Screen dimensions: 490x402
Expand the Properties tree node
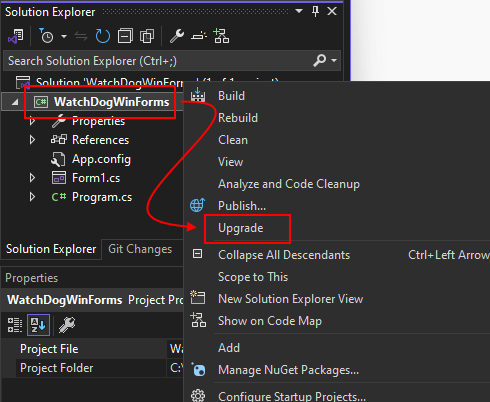(32, 121)
